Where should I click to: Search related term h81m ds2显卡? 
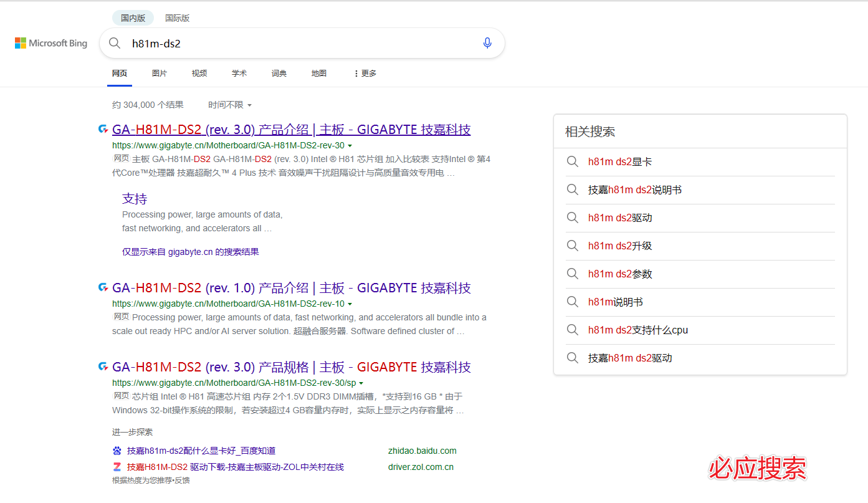[620, 162]
